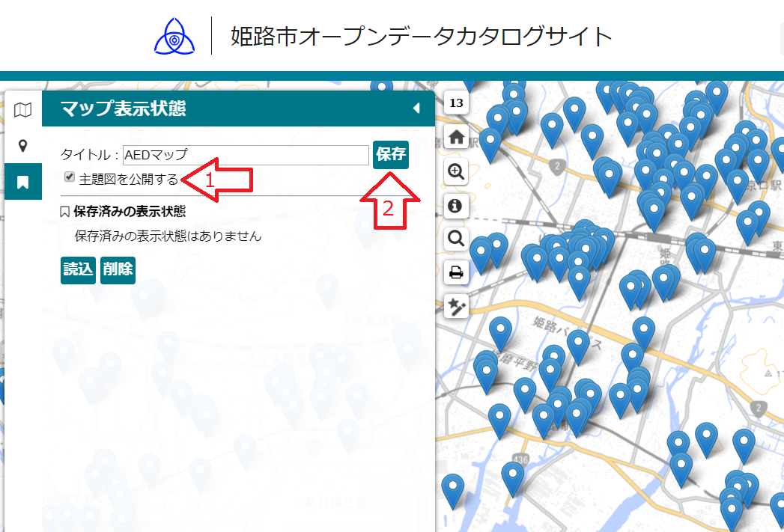Activate the zoom-in magnifier tool
Viewport: 784px width, 532px height.
pyautogui.click(x=456, y=171)
